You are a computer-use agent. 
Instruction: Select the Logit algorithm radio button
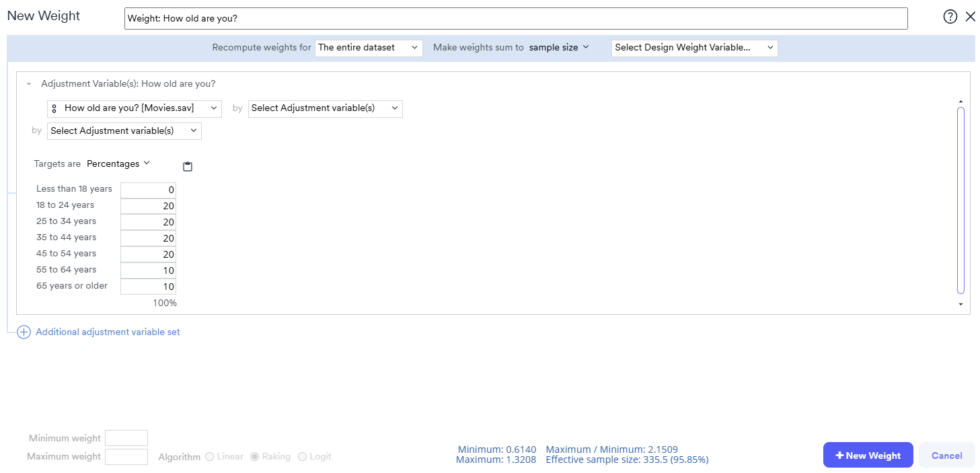click(302, 457)
